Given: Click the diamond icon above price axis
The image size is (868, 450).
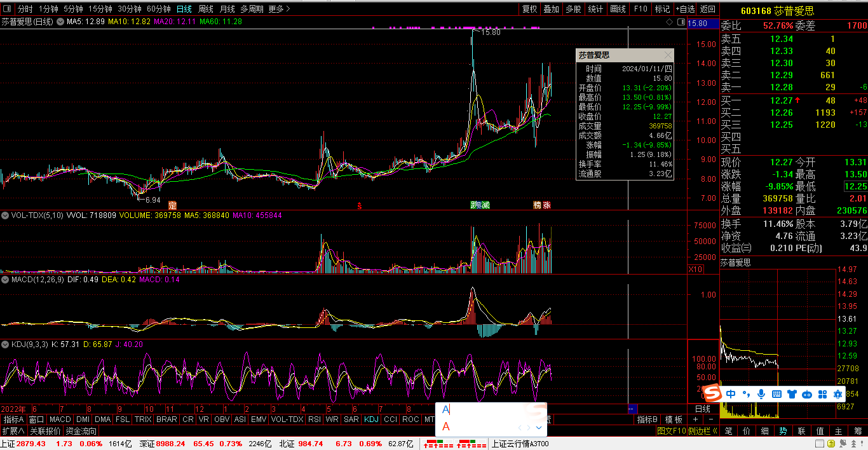Looking at the screenshot, I should click(669, 22).
